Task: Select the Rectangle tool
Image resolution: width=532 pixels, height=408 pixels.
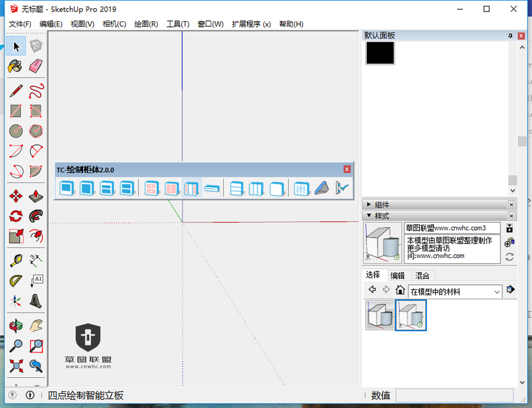Action: coord(16,111)
